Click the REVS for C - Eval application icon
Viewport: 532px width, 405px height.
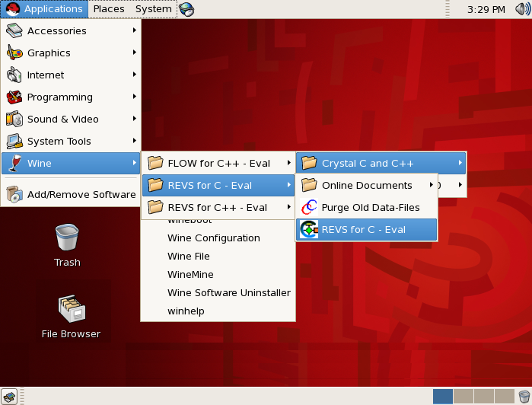[x=309, y=229]
